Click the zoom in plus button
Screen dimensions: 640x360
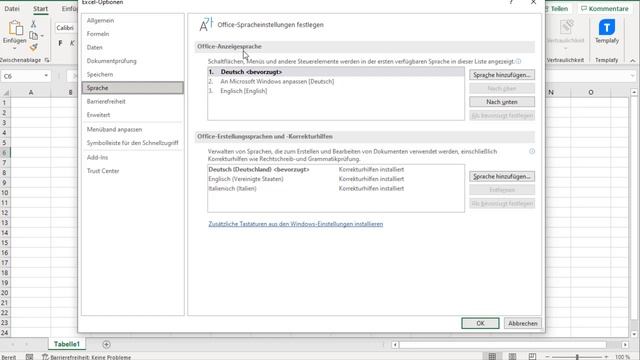point(607,357)
